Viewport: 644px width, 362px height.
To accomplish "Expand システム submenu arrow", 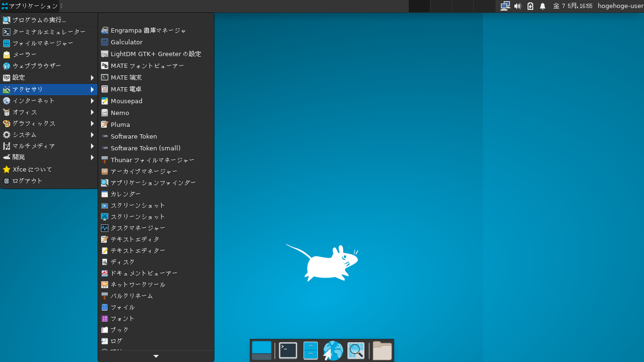I will point(92,135).
